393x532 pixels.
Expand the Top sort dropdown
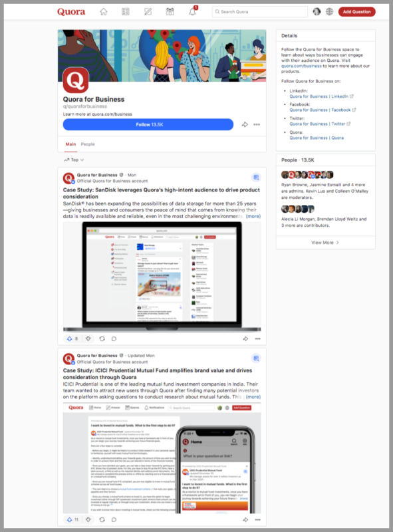(74, 160)
